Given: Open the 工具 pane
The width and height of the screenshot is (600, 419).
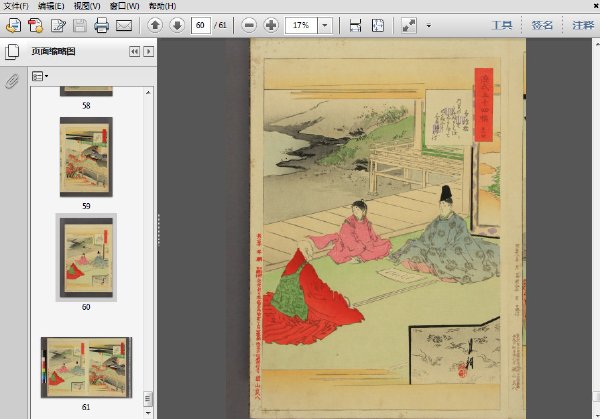Looking at the screenshot, I should pos(502,25).
